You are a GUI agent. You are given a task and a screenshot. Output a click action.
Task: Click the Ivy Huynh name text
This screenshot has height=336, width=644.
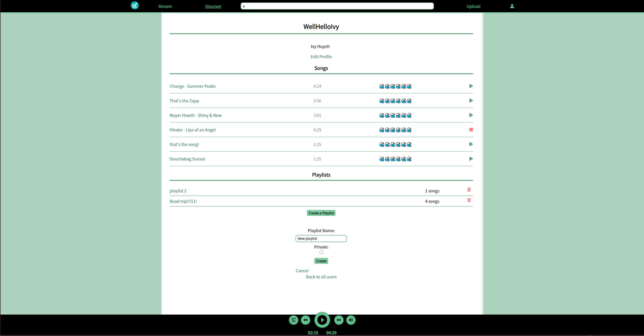(320, 46)
